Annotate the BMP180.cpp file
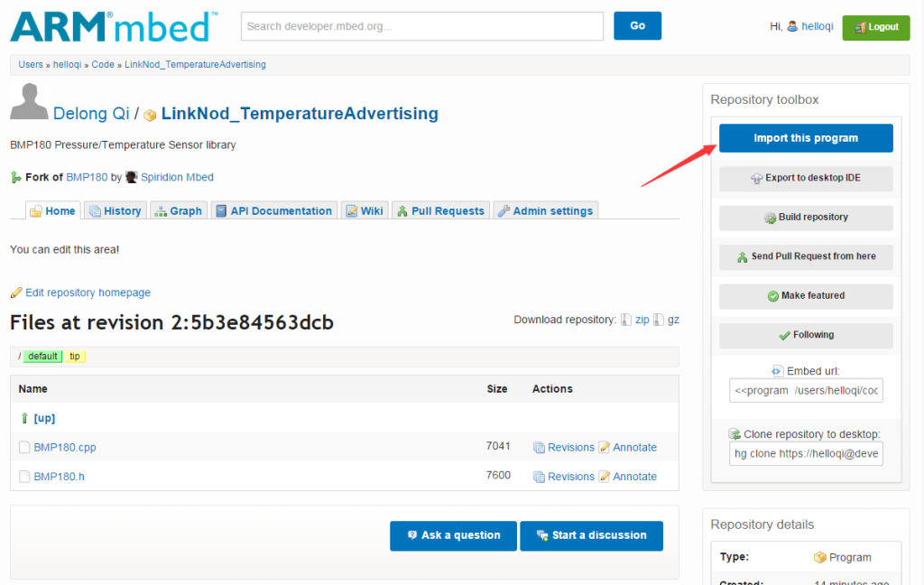Image resolution: width=924 pixels, height=585 pixels. click(634, 448)
